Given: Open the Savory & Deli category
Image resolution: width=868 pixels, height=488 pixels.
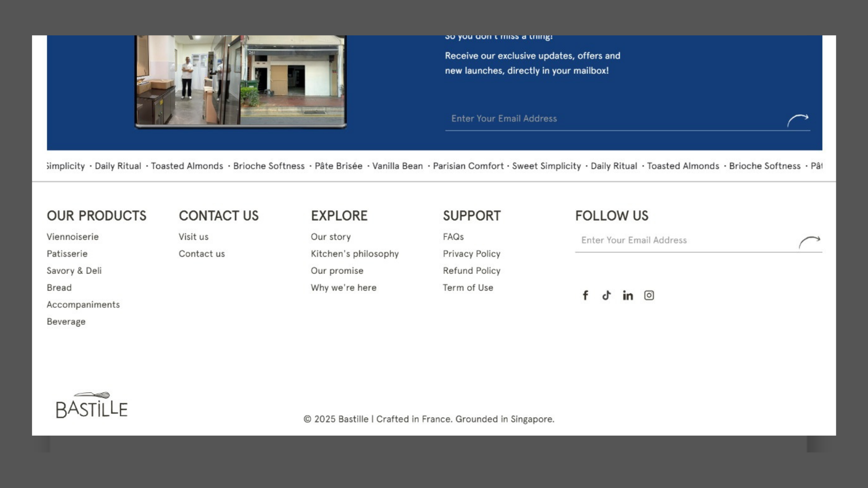Looking at the screenshot, I should coord(74,271).
